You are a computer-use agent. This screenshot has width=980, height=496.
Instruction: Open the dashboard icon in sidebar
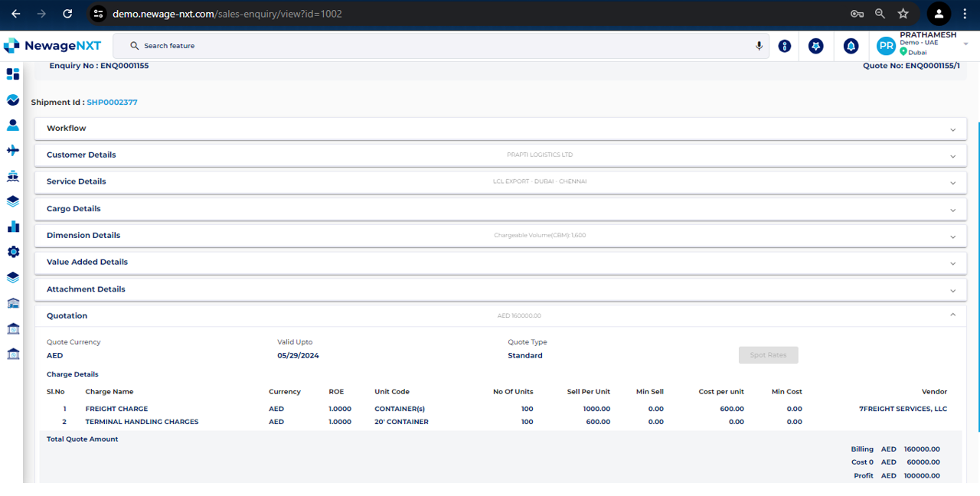pos(13,74)
